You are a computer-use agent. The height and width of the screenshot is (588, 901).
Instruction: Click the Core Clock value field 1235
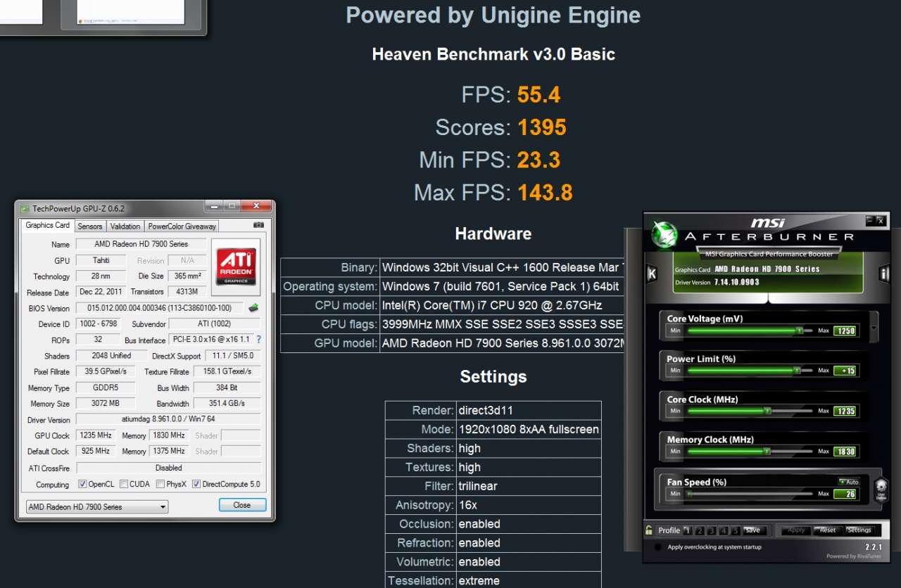pyautogui.click(x=845, y=411)
